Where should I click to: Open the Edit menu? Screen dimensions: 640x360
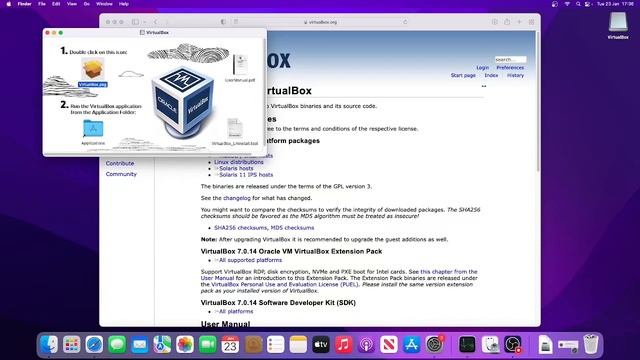(x=56, y=4)
